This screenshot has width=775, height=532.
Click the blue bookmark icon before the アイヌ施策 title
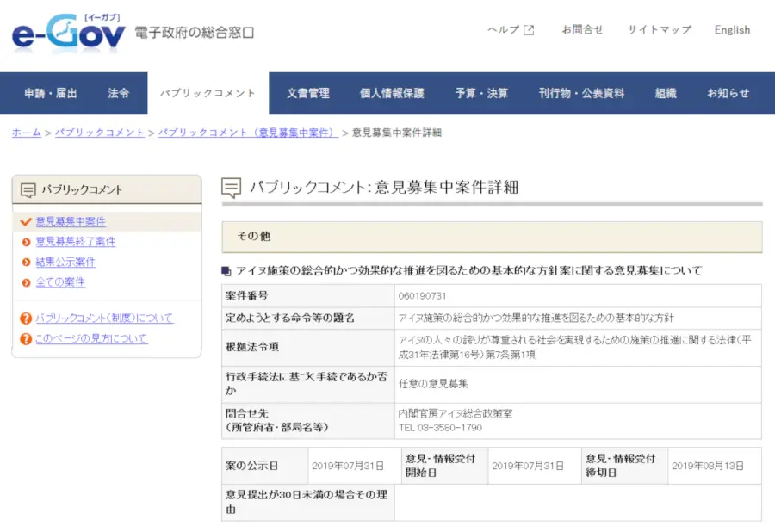click(226, 269)
